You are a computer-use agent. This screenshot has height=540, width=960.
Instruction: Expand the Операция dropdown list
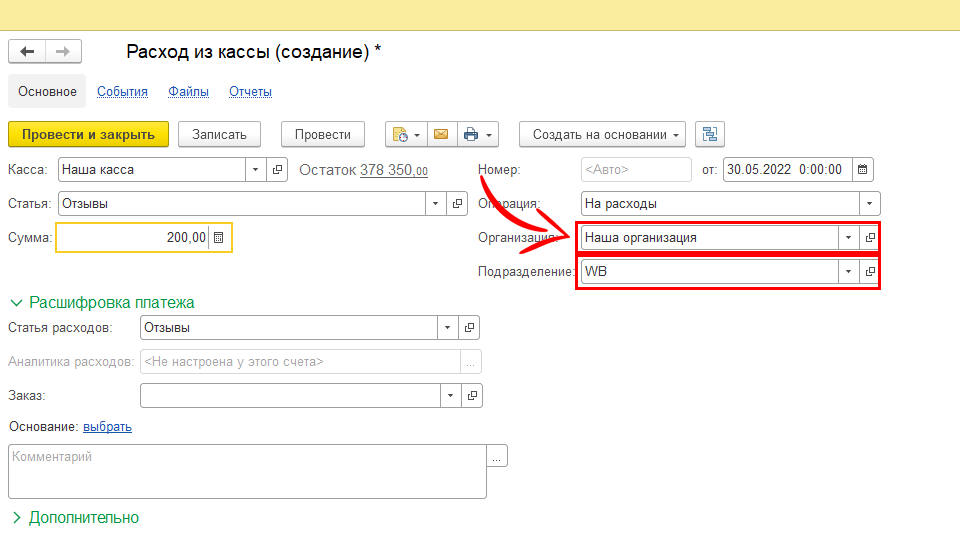coord(870,204)
